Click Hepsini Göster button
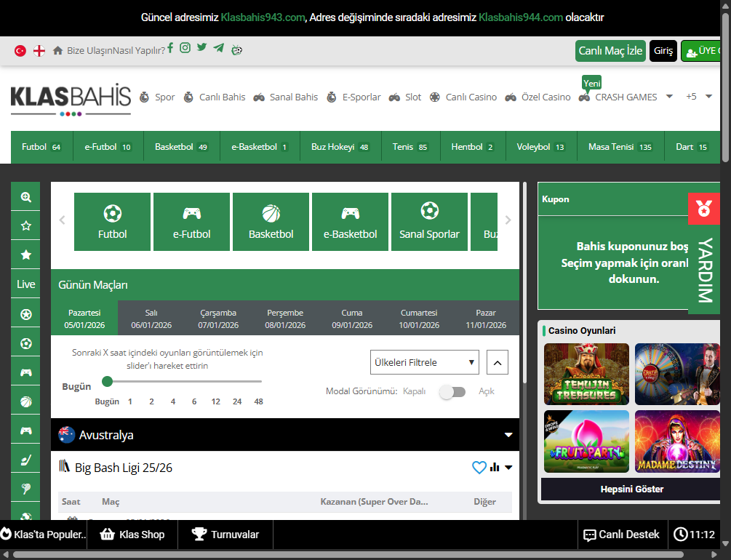 coord(631,489)
